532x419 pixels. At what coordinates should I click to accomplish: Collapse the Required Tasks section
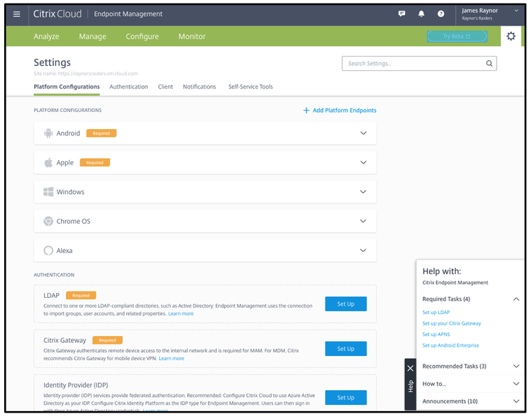pos(516,299)
